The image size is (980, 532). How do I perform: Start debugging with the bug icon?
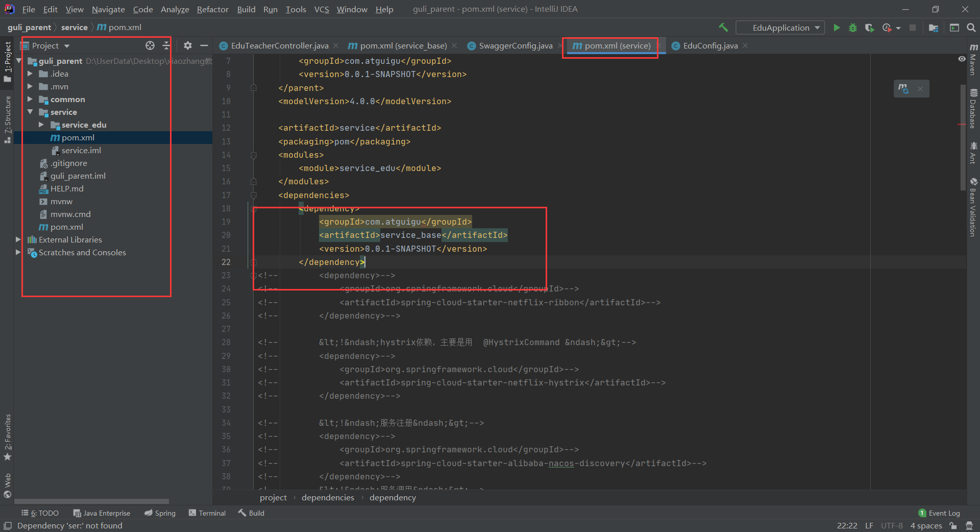[x=853, y=28]
